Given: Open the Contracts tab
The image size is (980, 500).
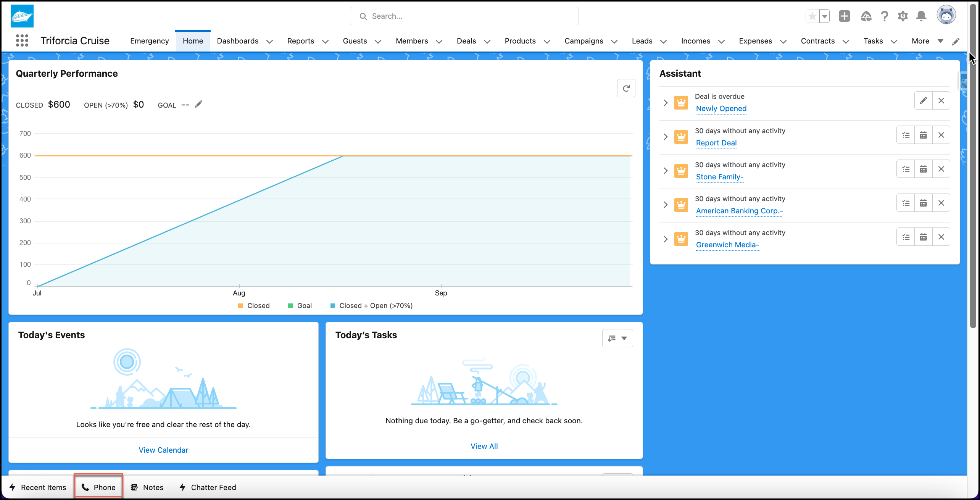Looking at the screenshot, I should [x=817, y=41].
